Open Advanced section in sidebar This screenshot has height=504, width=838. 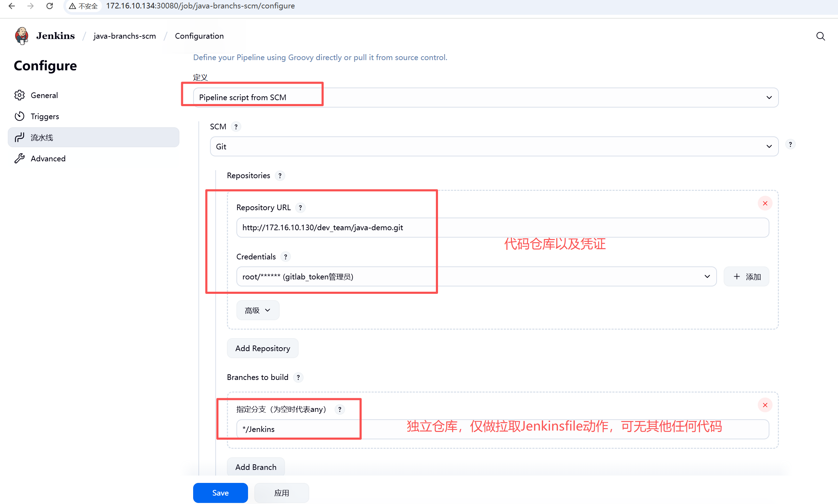coord(48,159)
